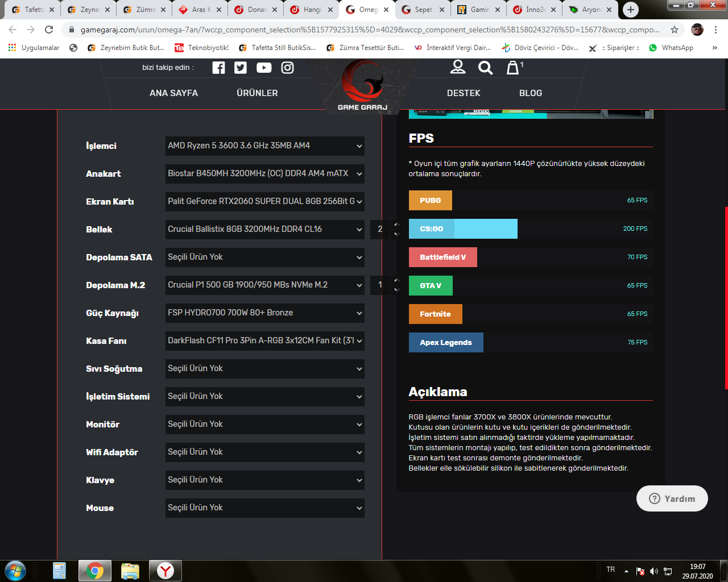Open the İşletim Sistemi dropdown
The width and height of the screenshot is (728, 582).
[265, 396]
